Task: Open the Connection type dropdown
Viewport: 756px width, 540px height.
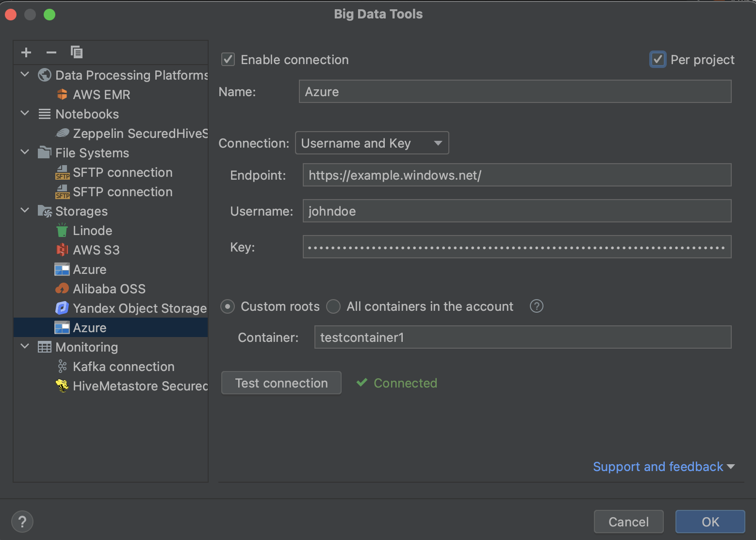Action: [x=372, y=143]
